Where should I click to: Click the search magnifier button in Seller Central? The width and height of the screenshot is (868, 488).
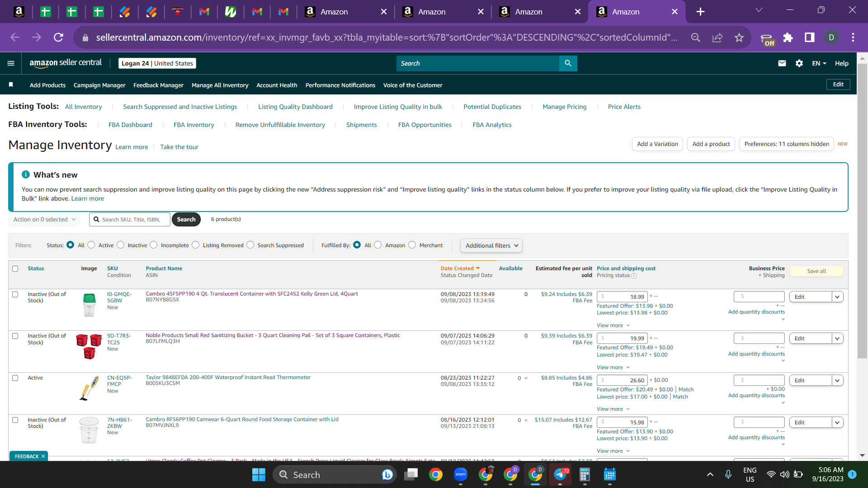coord(568,63)
